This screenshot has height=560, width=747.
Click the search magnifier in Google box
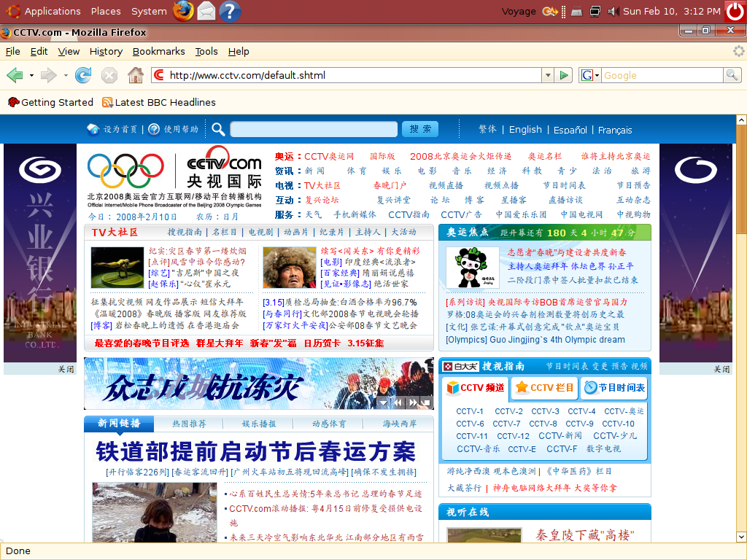[732, 75]
